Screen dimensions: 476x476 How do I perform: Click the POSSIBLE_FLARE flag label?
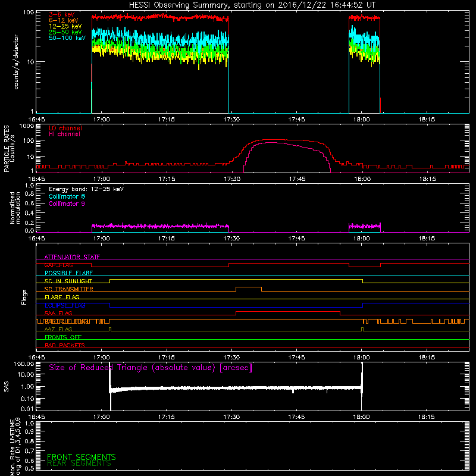(x=68, y=273)
